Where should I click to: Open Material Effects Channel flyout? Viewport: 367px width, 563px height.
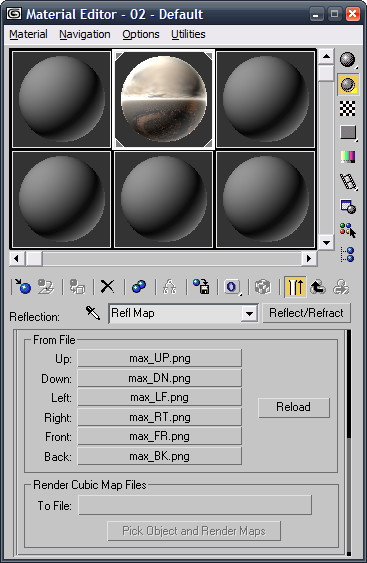pyautogui.click(x=232, y=287)
